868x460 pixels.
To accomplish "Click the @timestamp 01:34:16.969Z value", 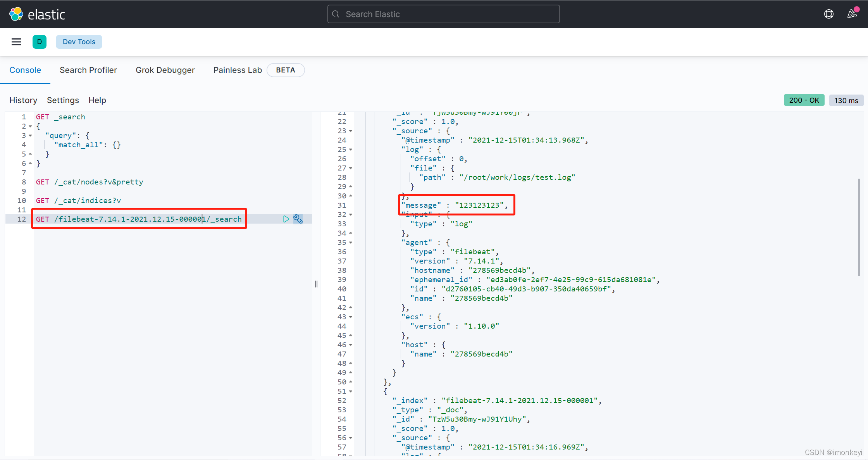I will pos(526,447).
